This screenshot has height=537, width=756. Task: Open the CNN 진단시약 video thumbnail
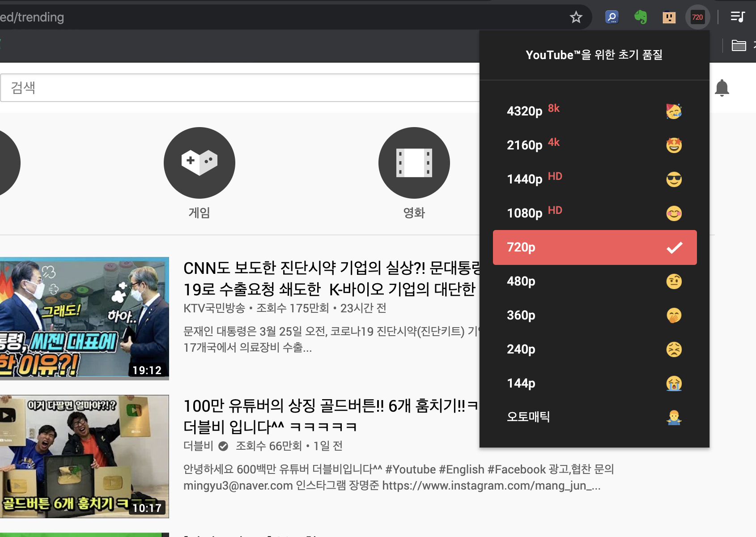pos(85,319)
